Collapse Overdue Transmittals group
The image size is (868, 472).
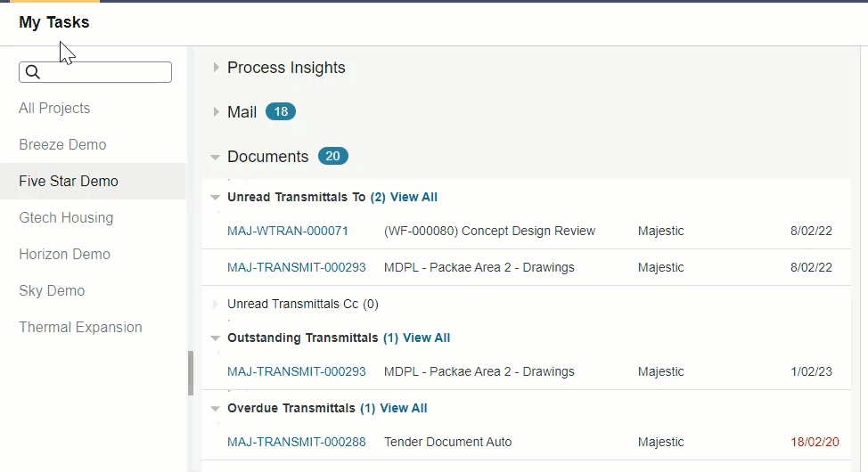[216, 409]
